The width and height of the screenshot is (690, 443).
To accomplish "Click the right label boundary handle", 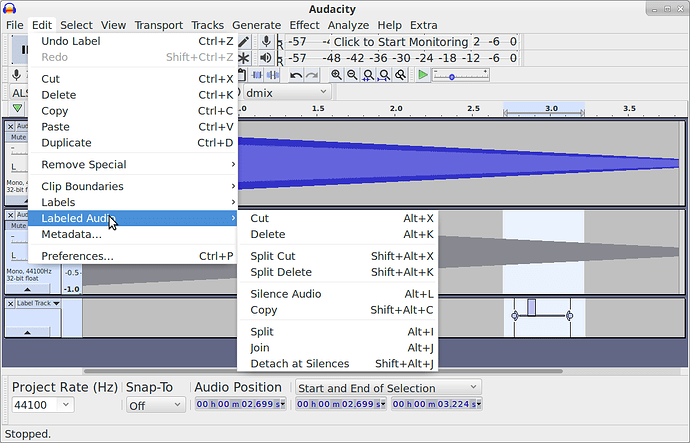I will pos(570,315).
